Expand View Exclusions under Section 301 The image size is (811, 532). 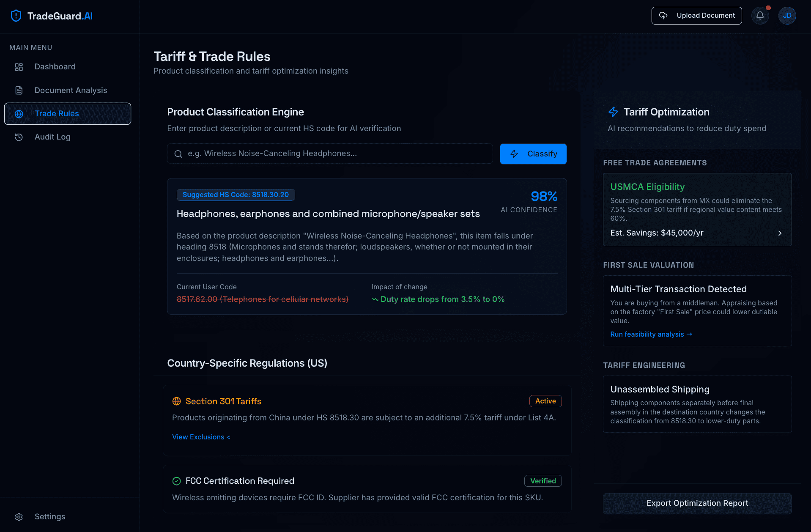click(201, 437)
